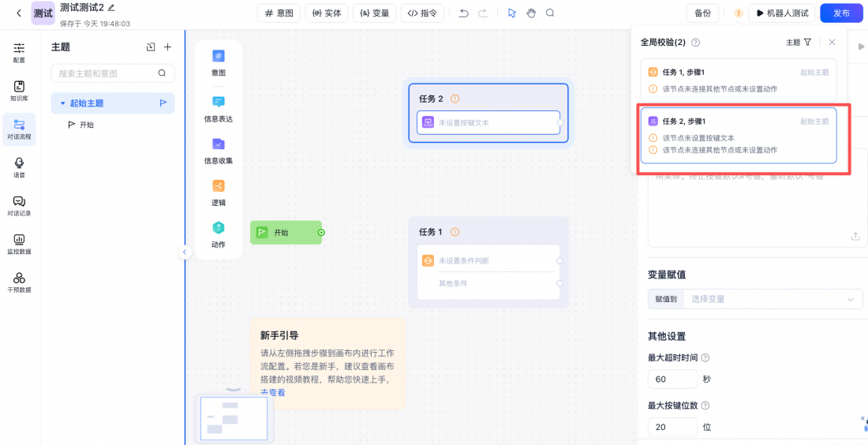
Task: Collapse the 新手引导 card with chevron
Action: pos(234,390)
